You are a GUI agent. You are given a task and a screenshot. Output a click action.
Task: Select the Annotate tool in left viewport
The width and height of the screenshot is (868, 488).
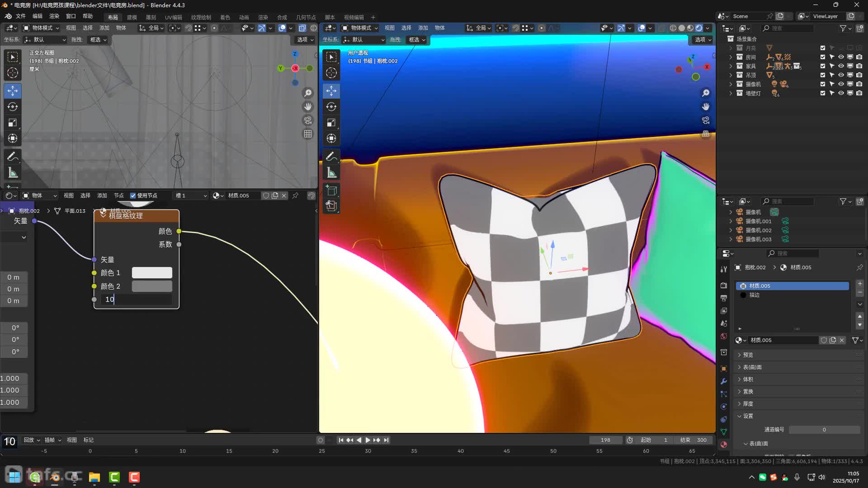[x=13, y=156]
